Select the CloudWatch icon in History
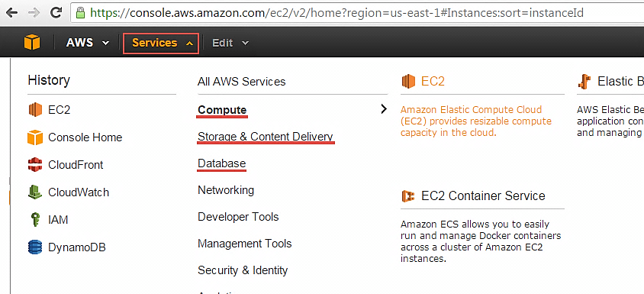644x294 pixels. 35,192
